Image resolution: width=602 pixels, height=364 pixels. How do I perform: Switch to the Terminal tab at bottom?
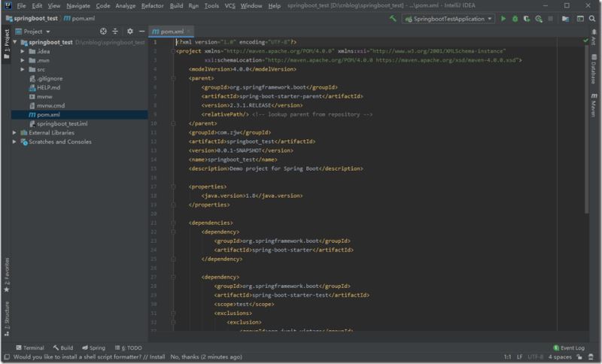[x=29, y=348]
